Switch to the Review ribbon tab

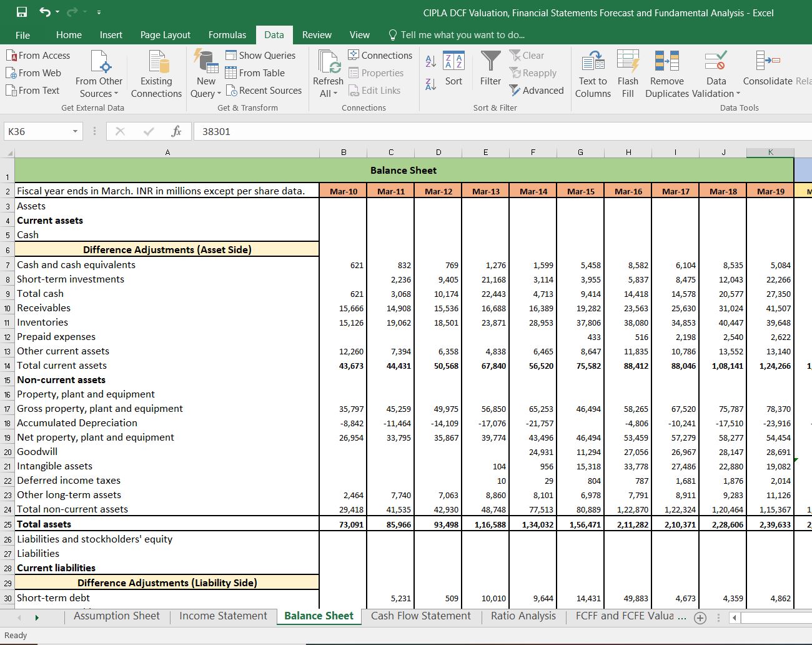pos(317,35)
